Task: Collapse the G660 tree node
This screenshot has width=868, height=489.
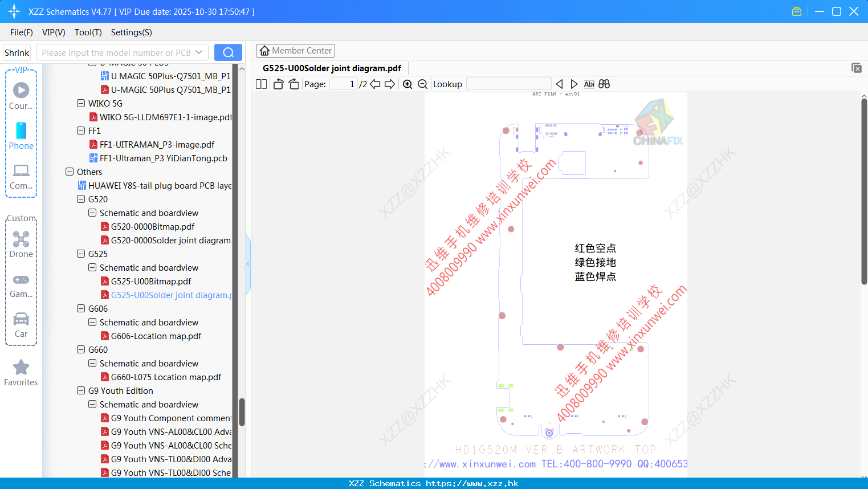Action: (x=81, y=349)
